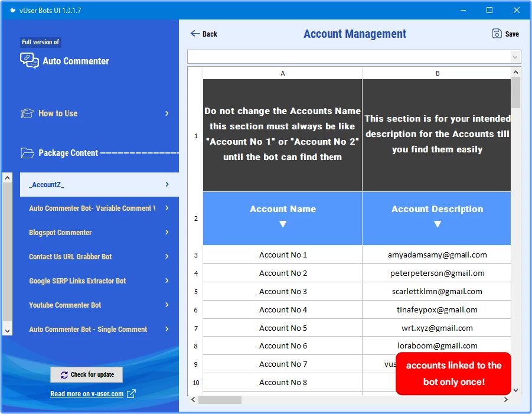Click the Back arrow icon
The image size is (532, 414).
point(195,33)
